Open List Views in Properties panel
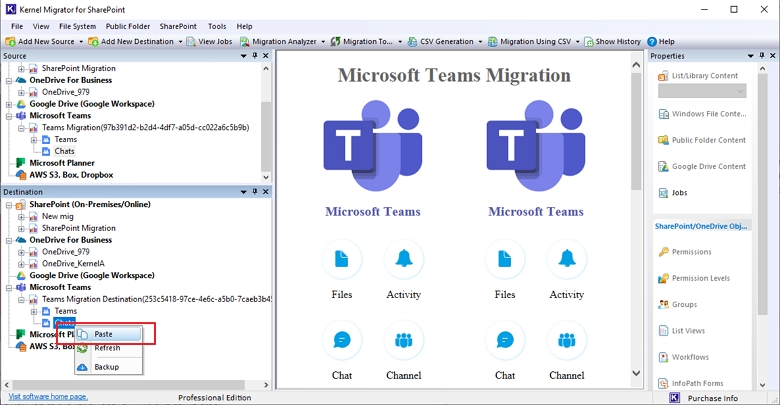The height and width of the screenshot is (405, 780). point(682,331)
